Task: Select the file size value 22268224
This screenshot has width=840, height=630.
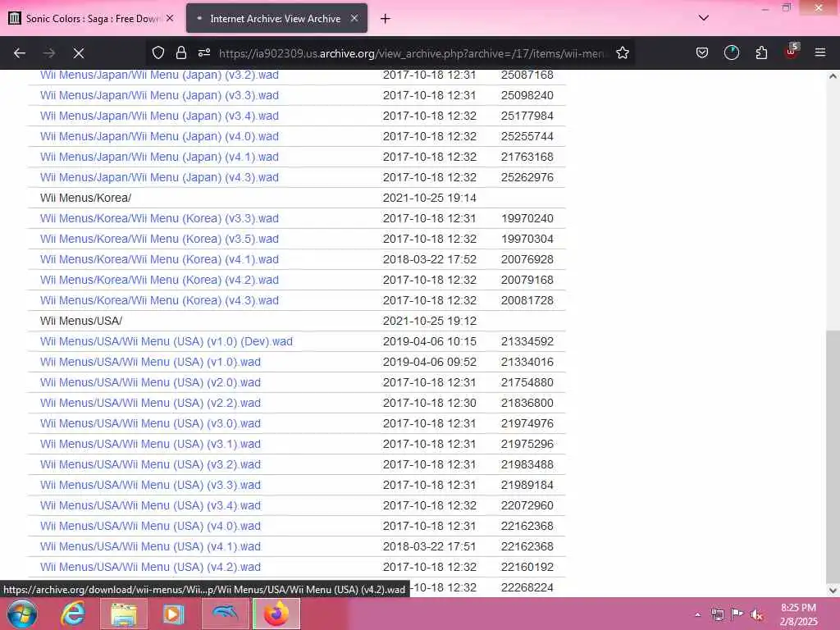Action: [527, 587]
